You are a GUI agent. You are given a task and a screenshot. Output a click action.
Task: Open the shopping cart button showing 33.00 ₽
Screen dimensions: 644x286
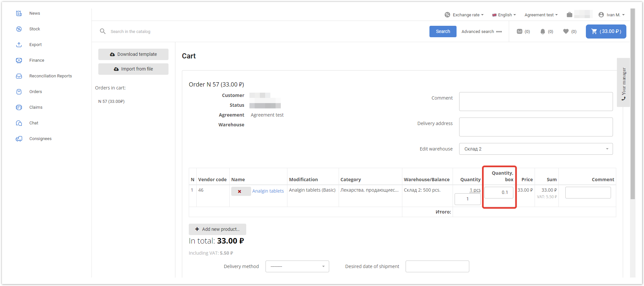click(x=606, y=31)
